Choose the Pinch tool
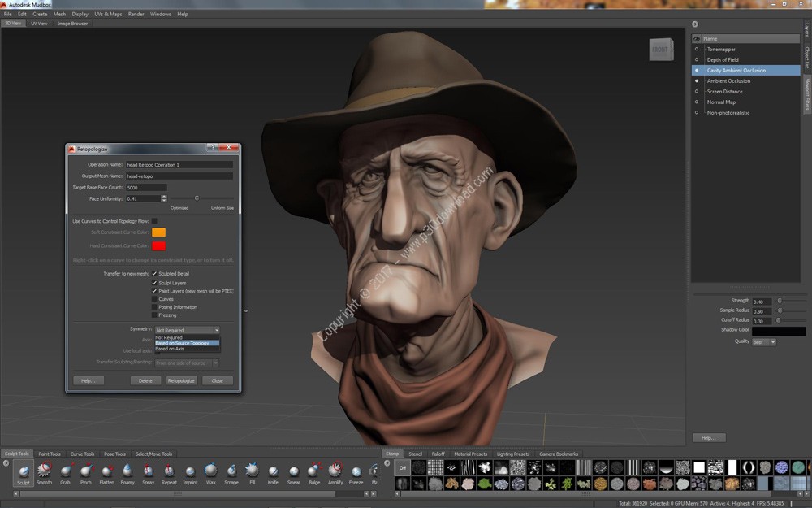Viewport: 812px width, 508px height. [x=86, y=473]
